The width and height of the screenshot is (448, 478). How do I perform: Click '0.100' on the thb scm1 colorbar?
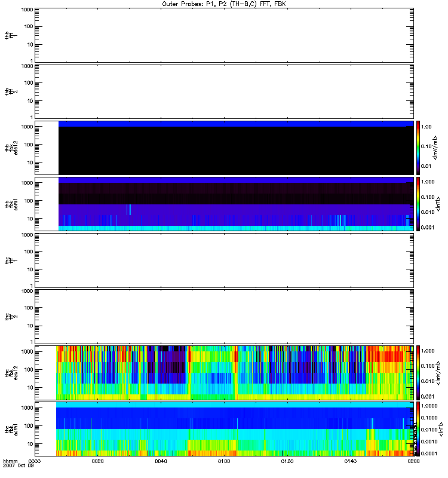coord(428,197)
